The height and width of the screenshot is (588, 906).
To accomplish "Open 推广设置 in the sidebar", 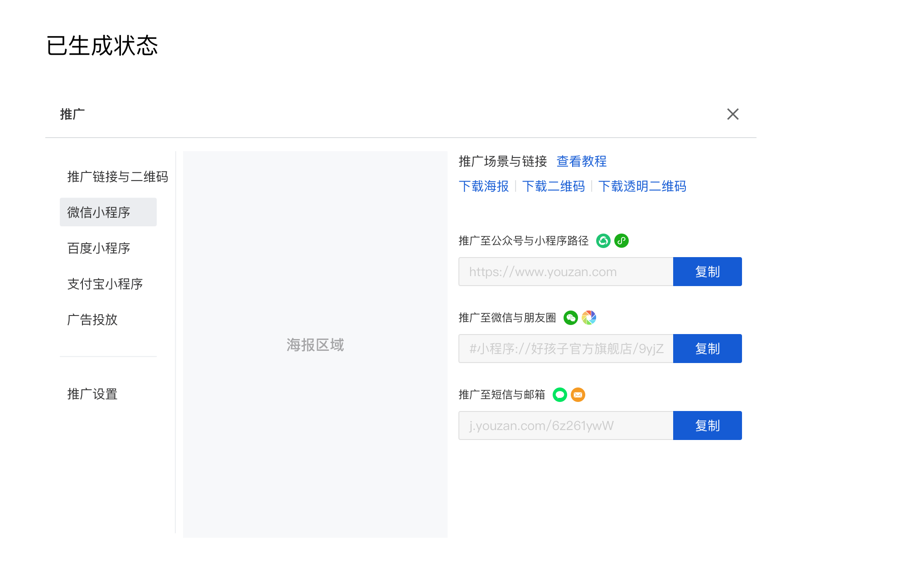I will pos(92,394).
